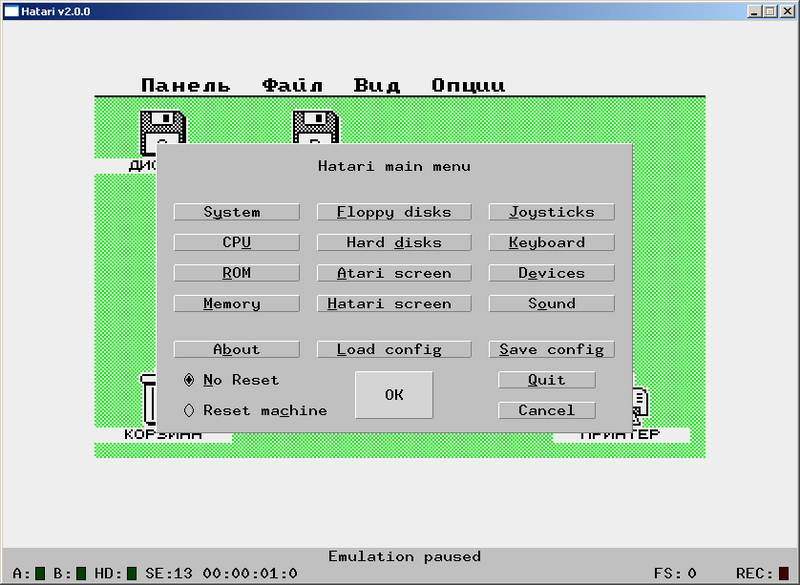This screenshot has height=585, width=800.
Task: Open the Memory settings
Action: 236,303
